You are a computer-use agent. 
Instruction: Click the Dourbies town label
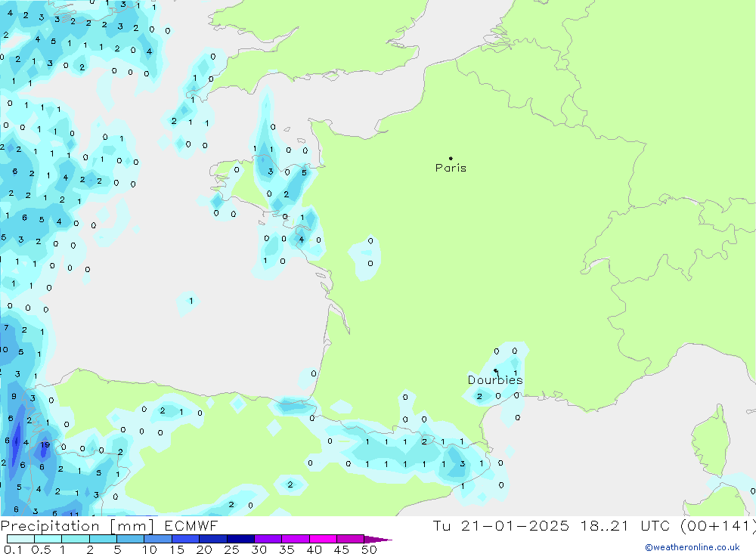coord(495,380)
